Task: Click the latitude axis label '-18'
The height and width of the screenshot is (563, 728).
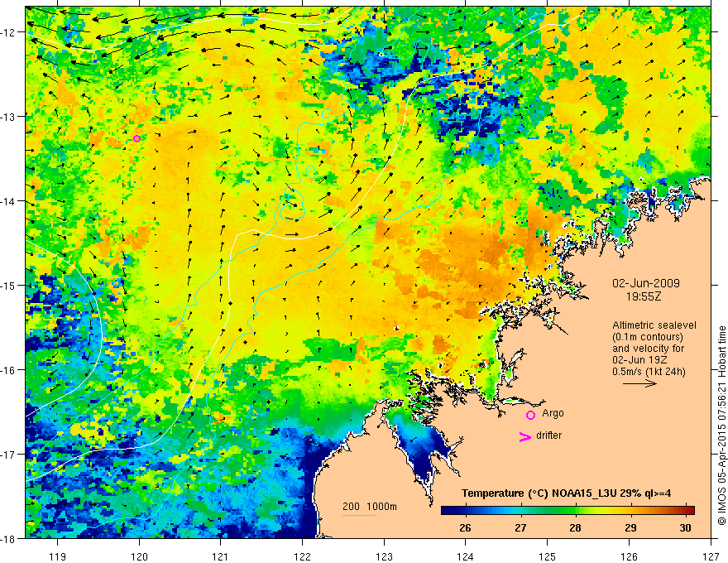Action: [x=8, y=538]
